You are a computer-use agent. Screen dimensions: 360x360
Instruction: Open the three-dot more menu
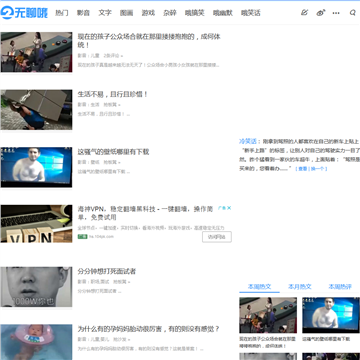(336, 13)
